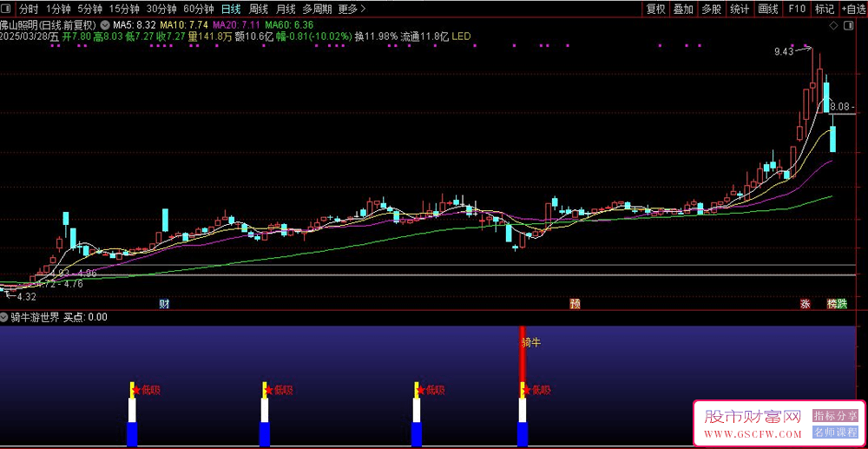Click the 复权 button
The height and width of the screenshot is (449, 868).
point(655,9)
